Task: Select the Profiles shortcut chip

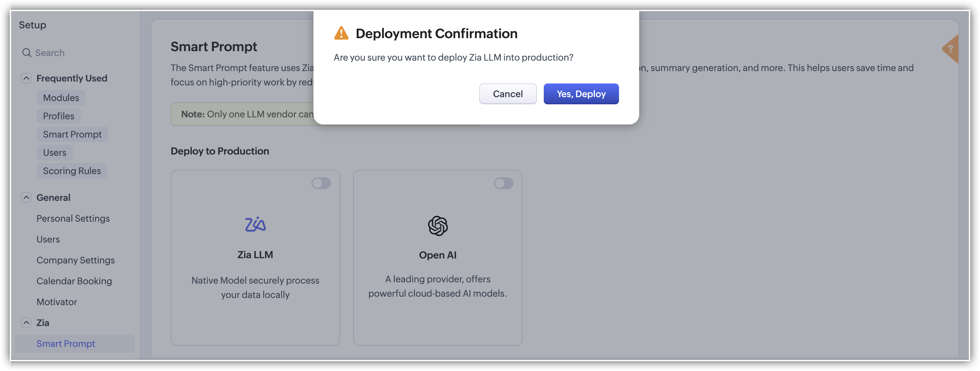Action: point(59,116)
